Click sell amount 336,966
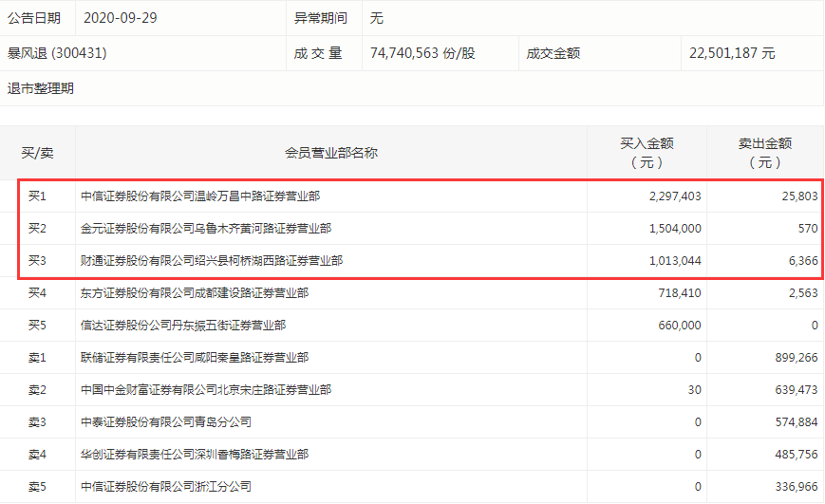 797,487
